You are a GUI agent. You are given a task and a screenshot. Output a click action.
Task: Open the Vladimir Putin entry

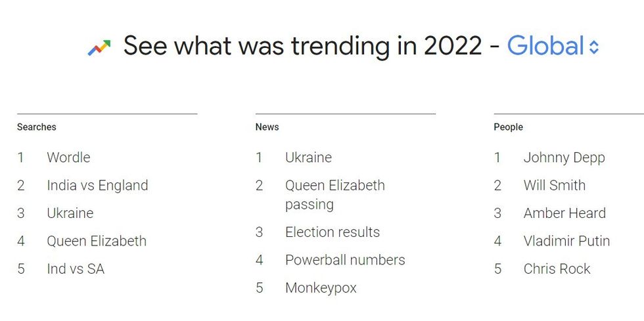pyautogui.click(x=566, y=241)
